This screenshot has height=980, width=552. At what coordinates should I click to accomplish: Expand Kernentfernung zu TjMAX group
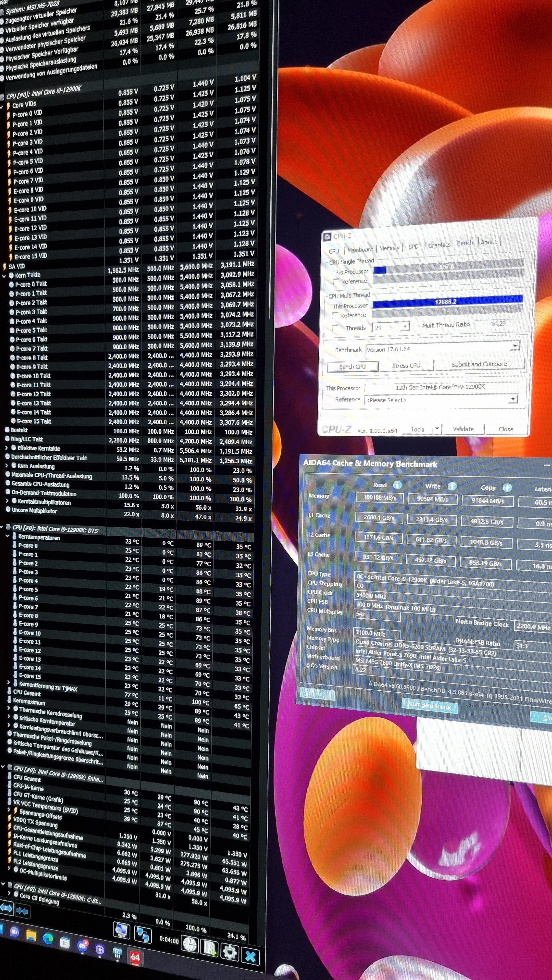[9, 683]
